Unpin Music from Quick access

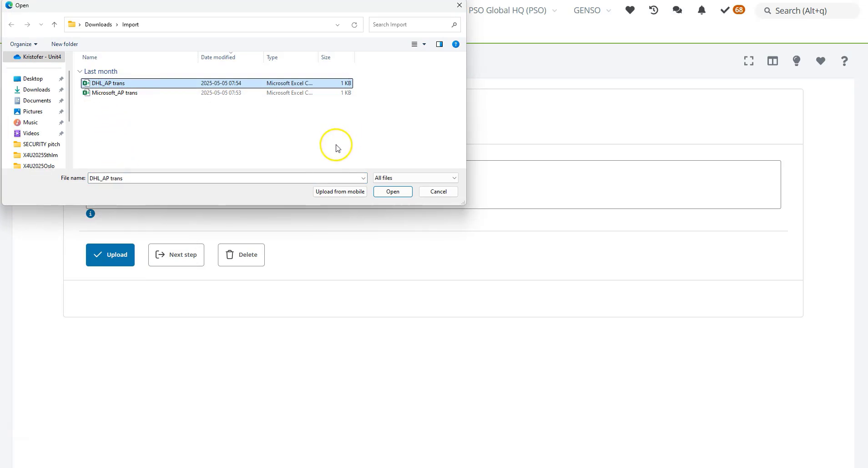point(61,122)
